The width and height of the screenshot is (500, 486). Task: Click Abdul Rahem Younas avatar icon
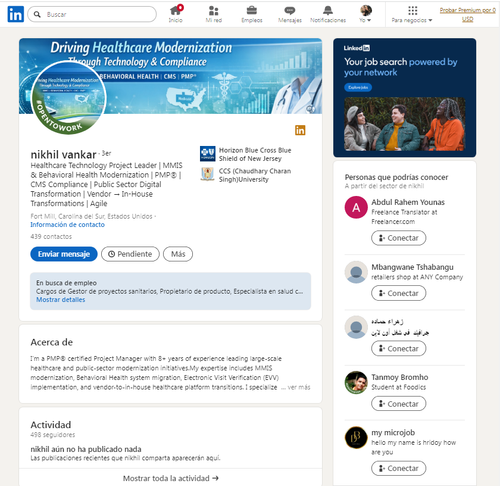[x=356, y=207]
